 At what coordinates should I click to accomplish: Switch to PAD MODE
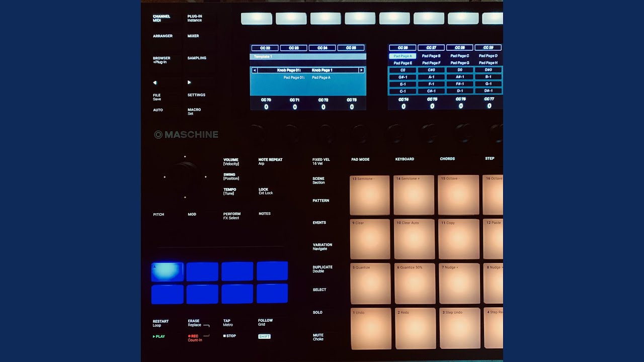click(x=360, y=159)
